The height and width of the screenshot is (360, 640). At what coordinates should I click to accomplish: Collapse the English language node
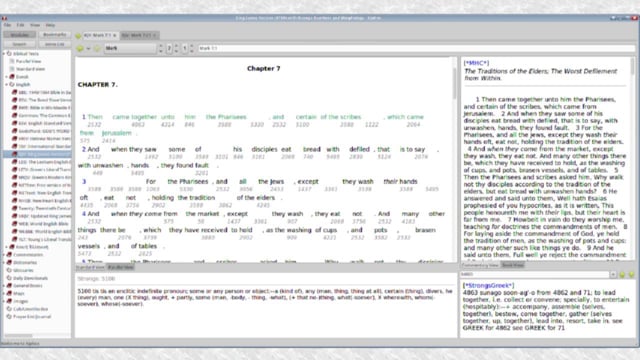point(7,84)
